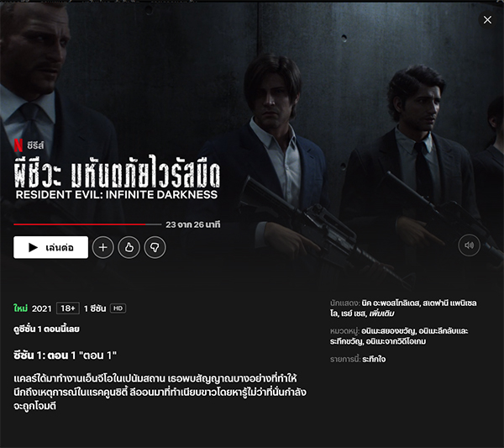Close the title details dialog

(x=487, y=20)
